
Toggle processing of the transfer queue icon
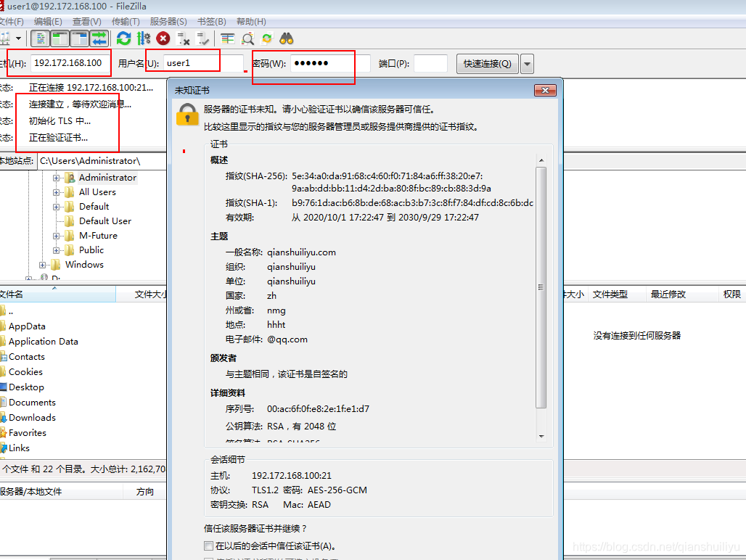(x=144, y=38)
